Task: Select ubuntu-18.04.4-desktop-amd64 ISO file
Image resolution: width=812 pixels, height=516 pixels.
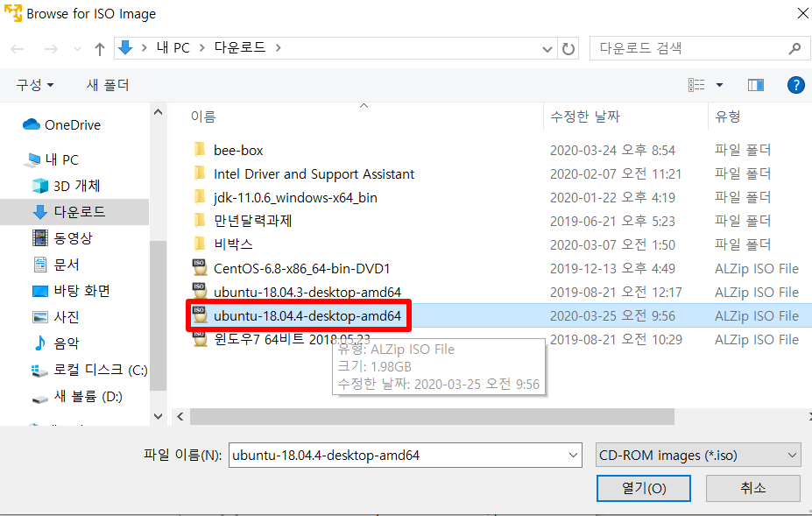Action: (307, 316)
